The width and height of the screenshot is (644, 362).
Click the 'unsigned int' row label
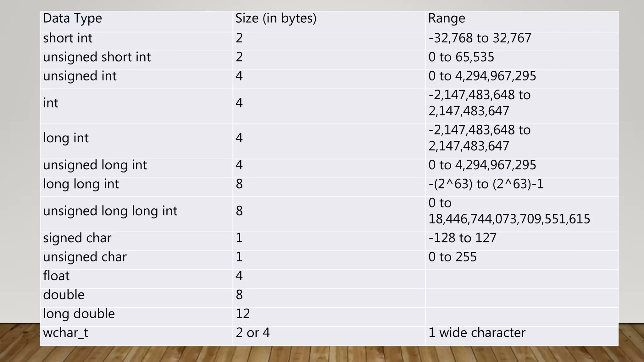(136, 79)
